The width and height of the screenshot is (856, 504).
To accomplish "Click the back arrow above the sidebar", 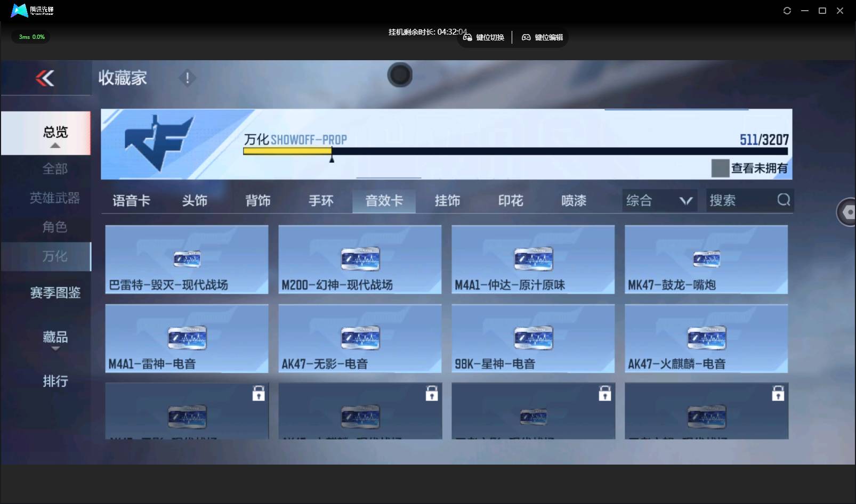I will 46,78.
